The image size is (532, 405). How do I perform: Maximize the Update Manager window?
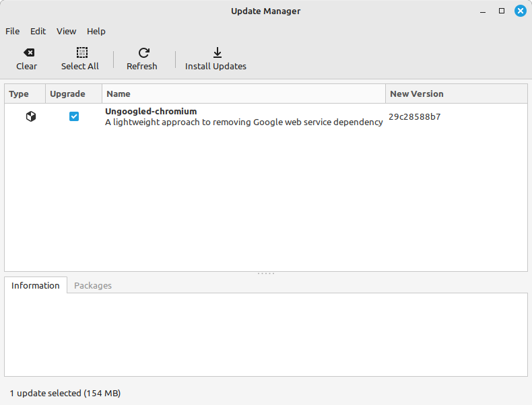tap(502, 11)
